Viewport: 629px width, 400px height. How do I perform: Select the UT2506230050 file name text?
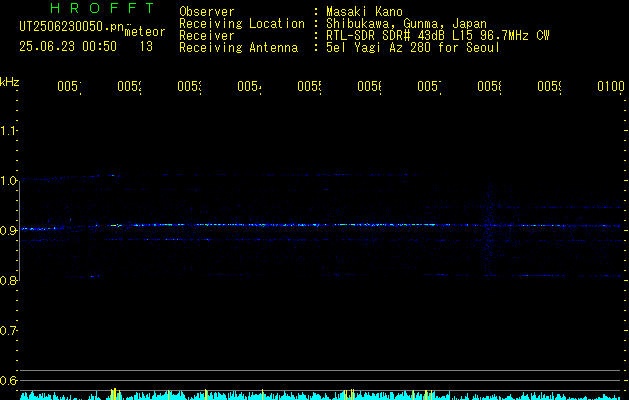(71, 27)
